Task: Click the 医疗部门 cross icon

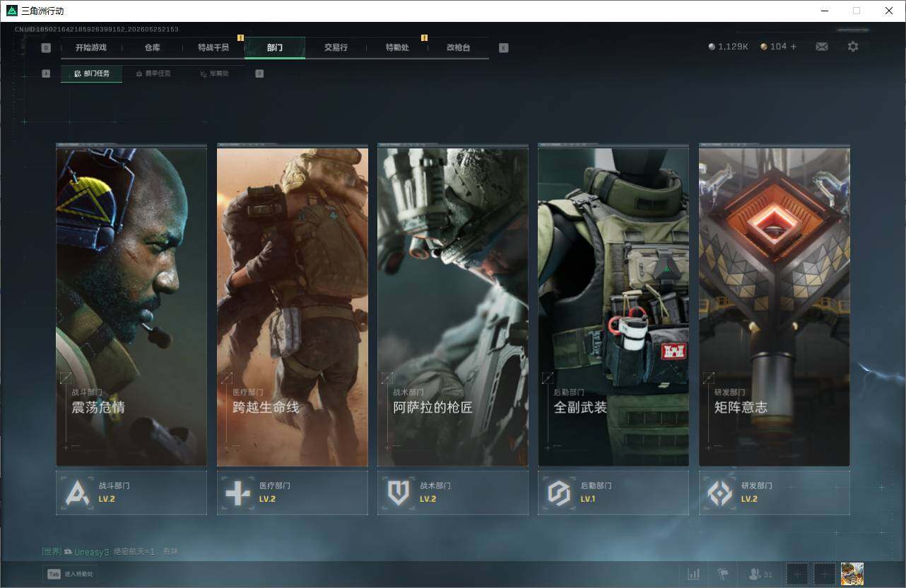Action: coord(237,493)
